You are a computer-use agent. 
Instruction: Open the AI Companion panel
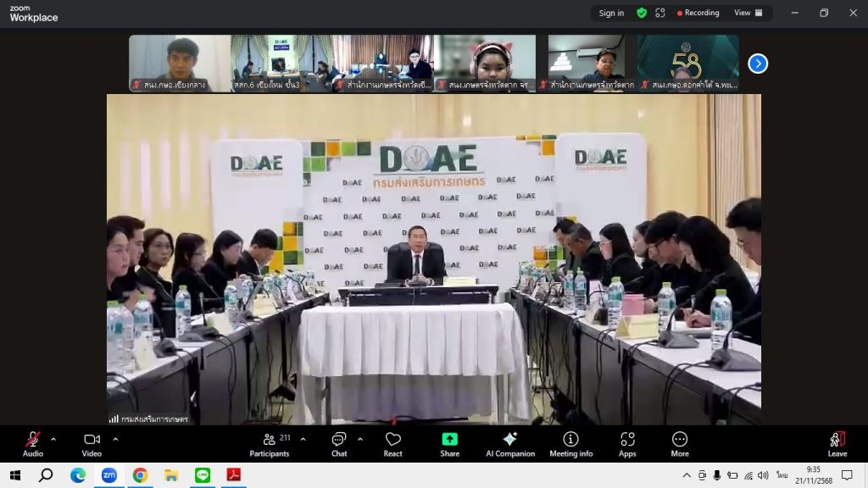click(x=509, y=444)
